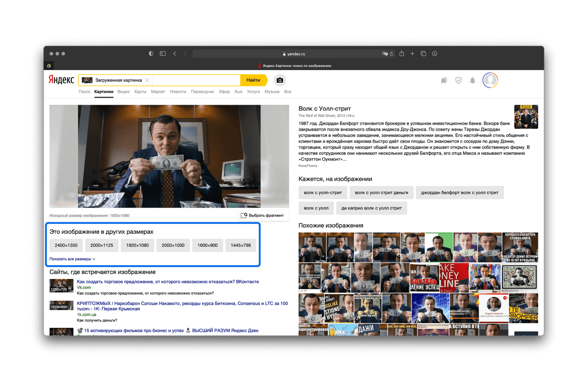The width and height of the screenshot is (588, 392).
Task: Open the ВКонтакте торговое предложение link
Action: click(x=168, y=282)
